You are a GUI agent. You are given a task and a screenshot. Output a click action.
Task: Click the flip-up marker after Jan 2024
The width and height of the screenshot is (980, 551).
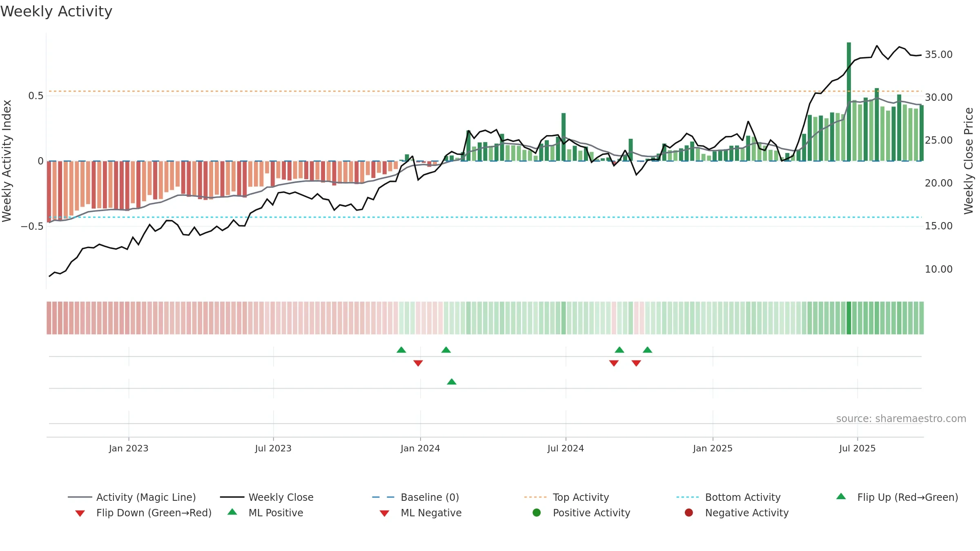(x=446, y=350)
